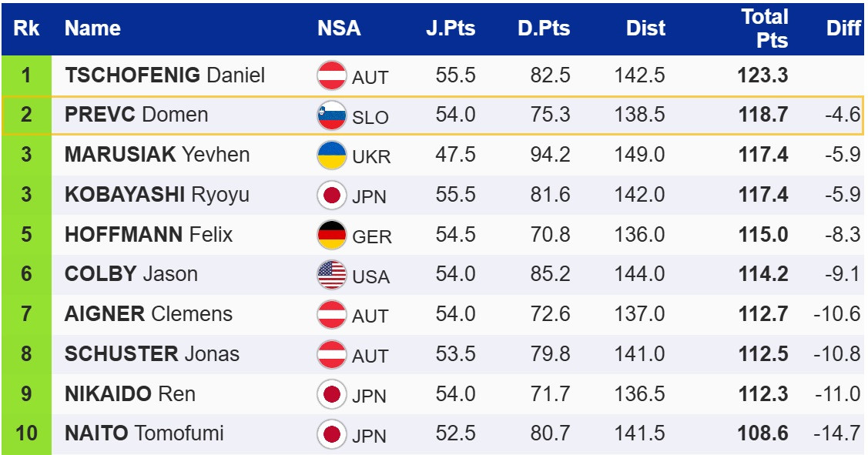Select KOBAYASHI Ryoyu name
Screen dimensions: 868x455
coord(157,195)
